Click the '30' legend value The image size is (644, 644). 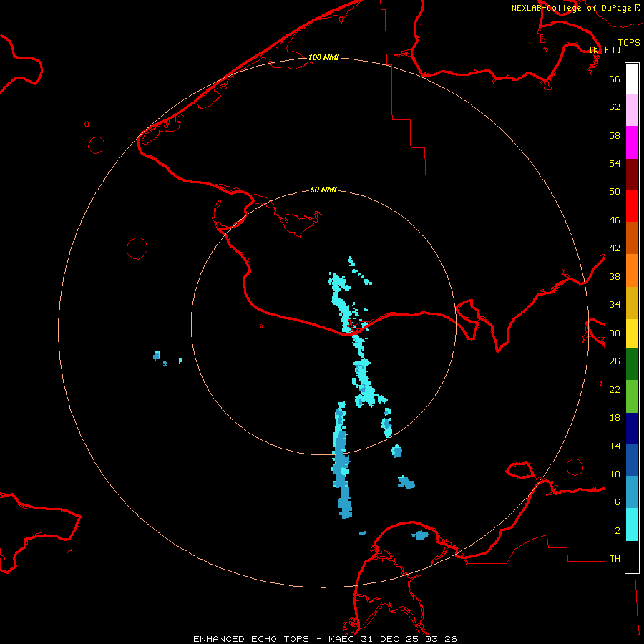[x=615, y=333]
